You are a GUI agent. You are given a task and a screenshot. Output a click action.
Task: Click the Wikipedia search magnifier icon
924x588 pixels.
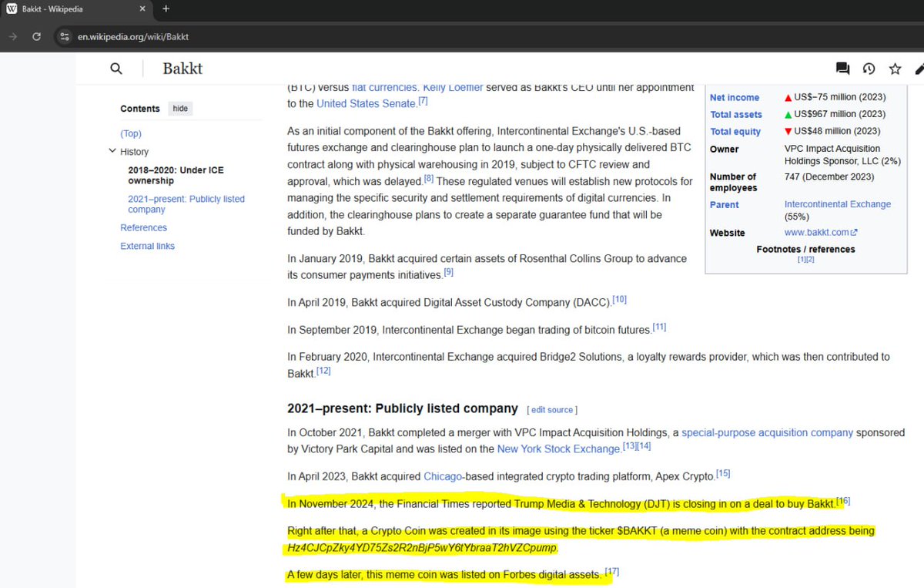116,69
